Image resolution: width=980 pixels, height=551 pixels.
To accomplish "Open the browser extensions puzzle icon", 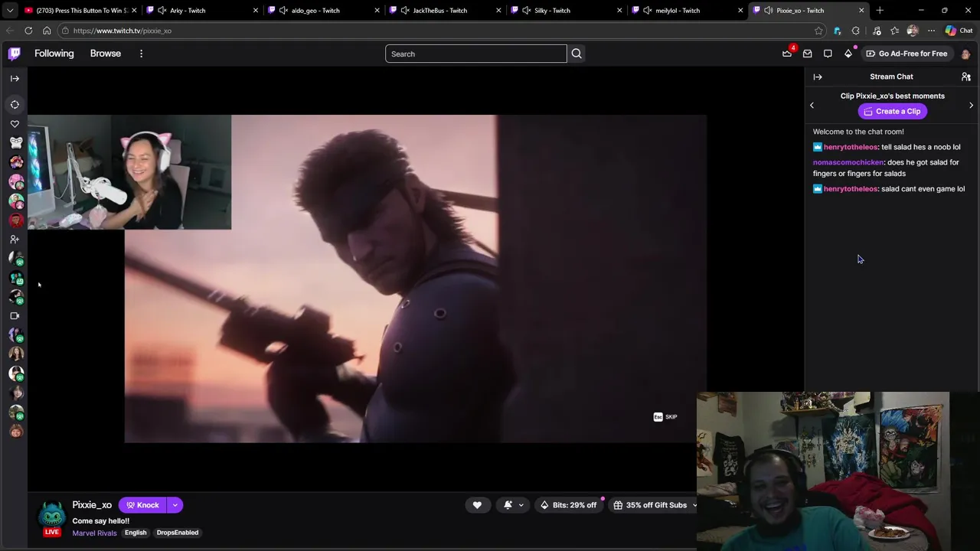I will click(x=855, y=31).
